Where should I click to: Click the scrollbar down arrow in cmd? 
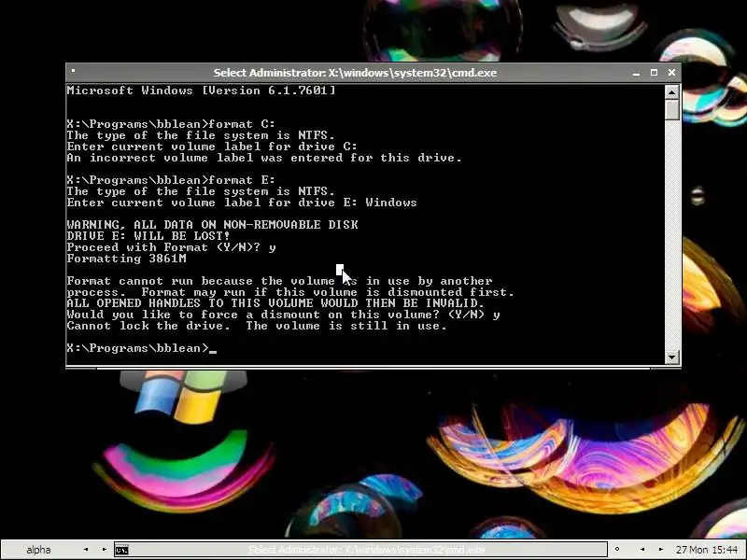click(x=671, y=357)
